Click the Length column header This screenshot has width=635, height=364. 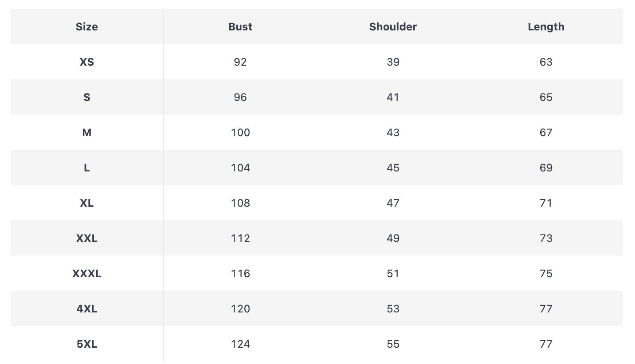pos(546,27)
